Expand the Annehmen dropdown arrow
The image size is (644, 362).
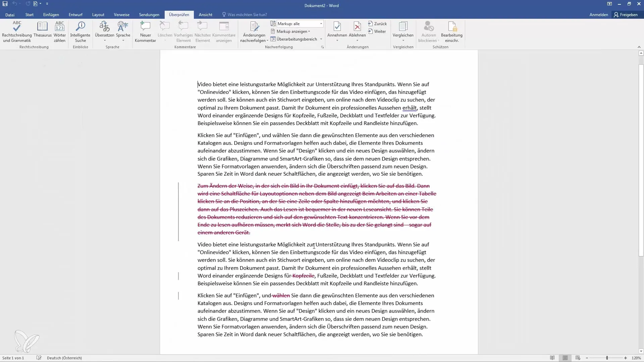point(337,41)
